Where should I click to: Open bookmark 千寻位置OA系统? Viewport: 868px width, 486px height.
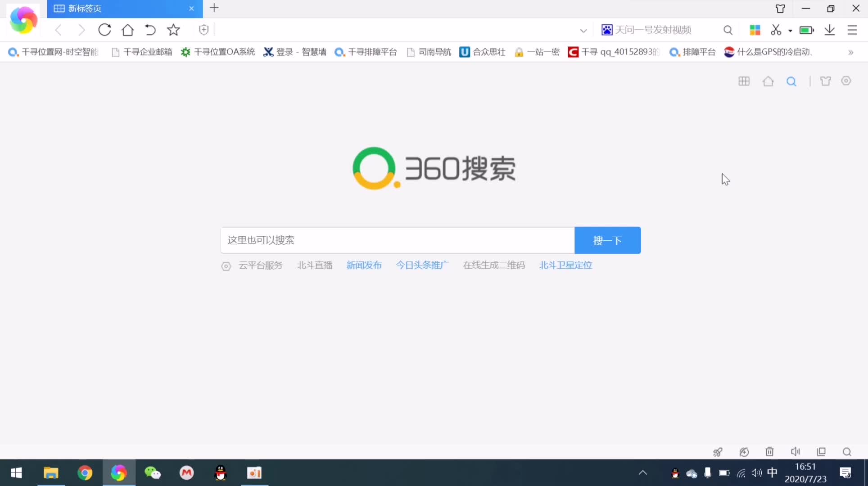[218, 52]
